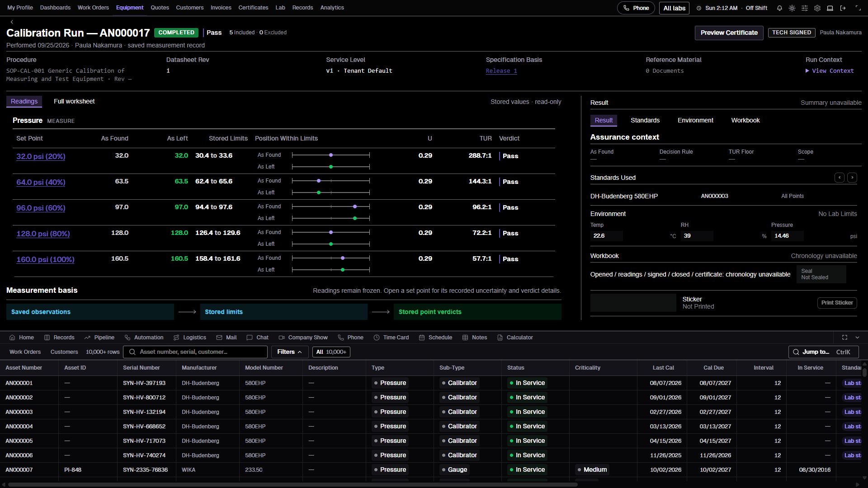Switch to the Full worksheet tab
The image size is (868, 488).
coord(74,102)
